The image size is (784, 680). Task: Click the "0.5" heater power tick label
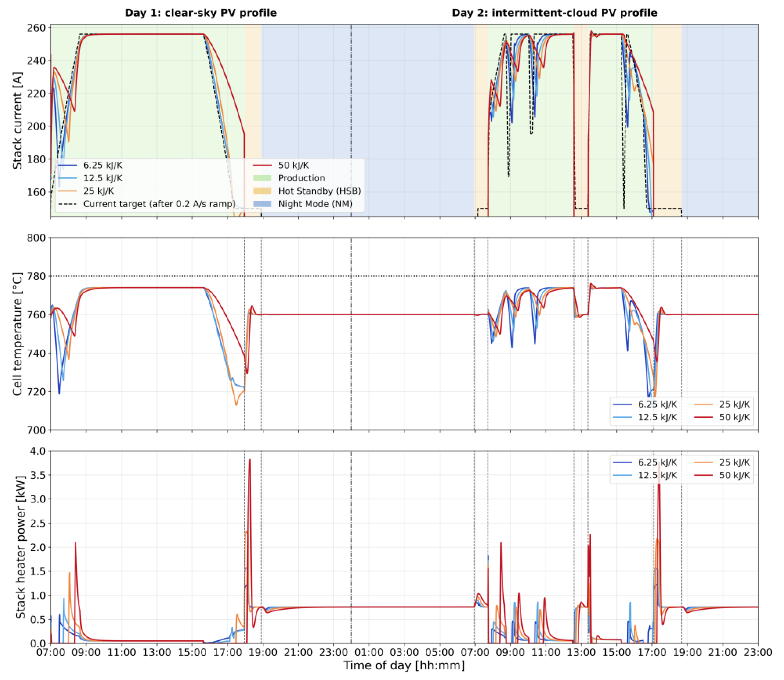click(x=38, y=620)
